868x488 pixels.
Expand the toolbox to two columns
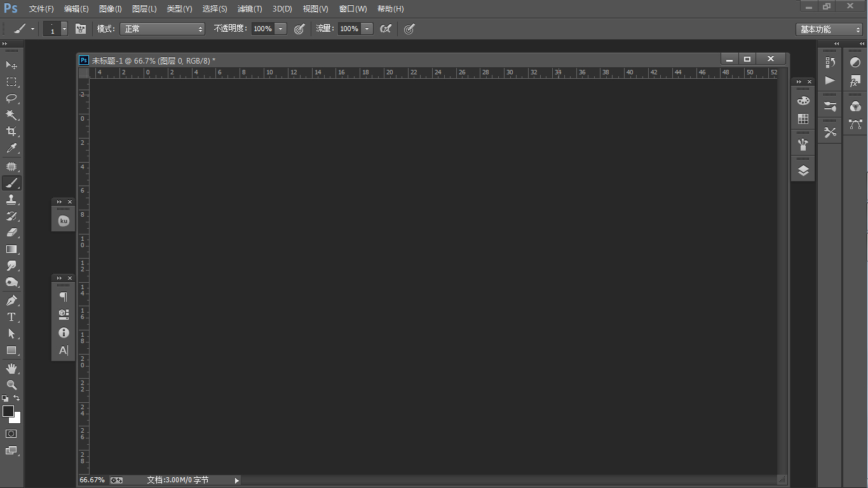tap(5, 44)
